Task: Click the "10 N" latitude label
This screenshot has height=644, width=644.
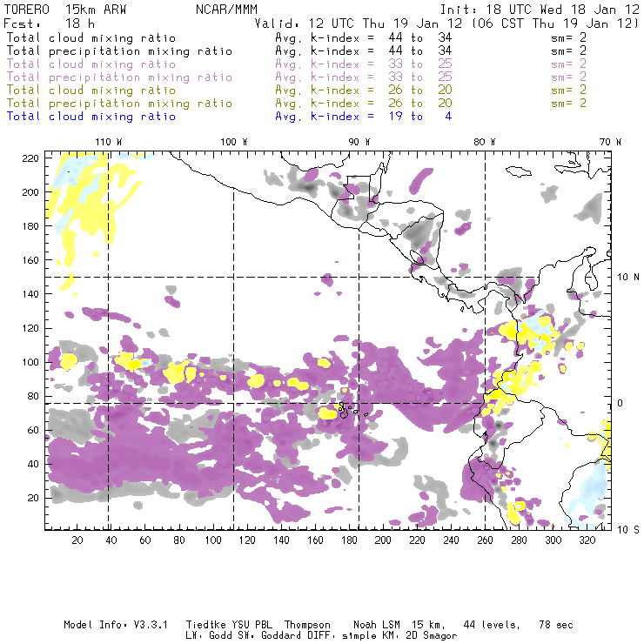Action: point(628,278)
